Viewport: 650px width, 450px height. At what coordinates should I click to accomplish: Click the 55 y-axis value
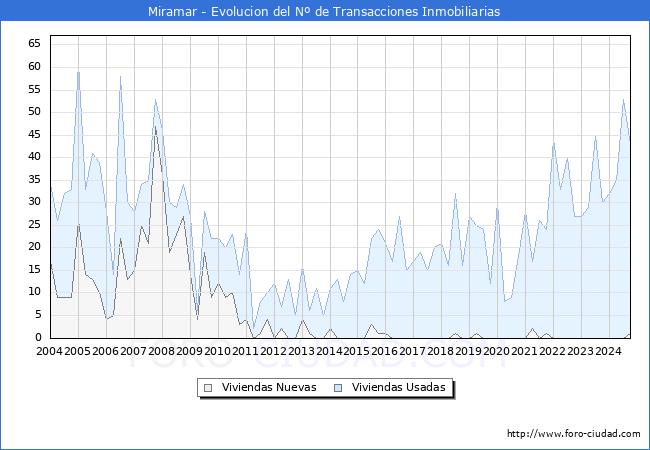tap(34, 89)
